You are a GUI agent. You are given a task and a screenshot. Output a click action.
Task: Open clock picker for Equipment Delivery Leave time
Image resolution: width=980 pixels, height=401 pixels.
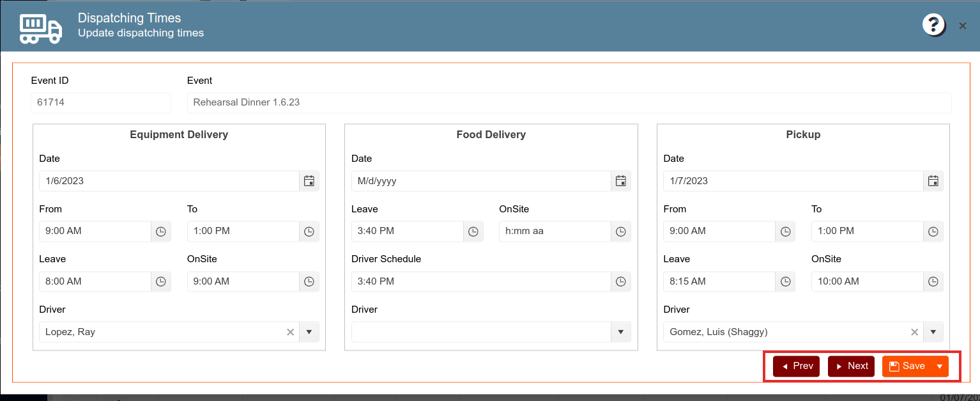pyautogui.click(x=161, y=281)
